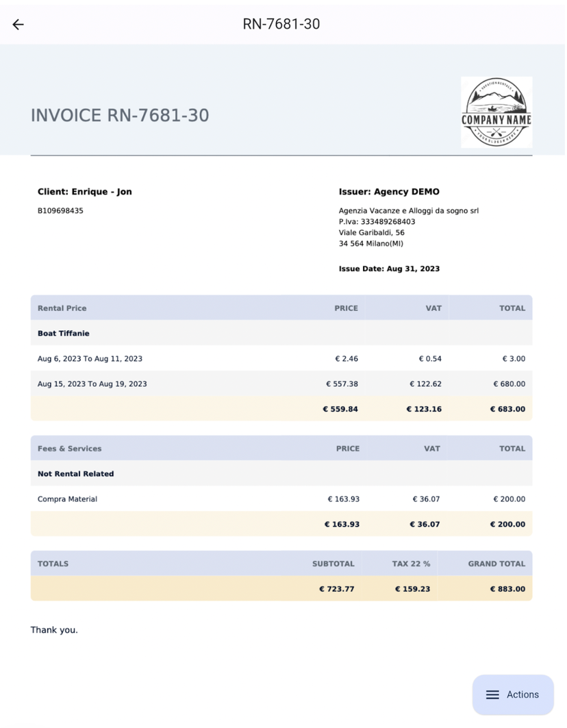Open the Actions menu button
The image size is (567, 728).
[x=513, y=694]
